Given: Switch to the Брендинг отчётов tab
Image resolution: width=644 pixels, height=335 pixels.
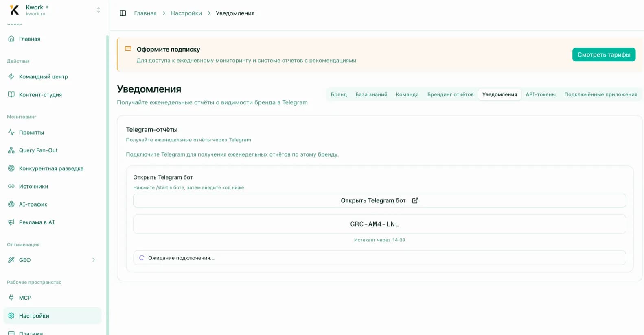Looking at the screenshot, I should [450, 94].
